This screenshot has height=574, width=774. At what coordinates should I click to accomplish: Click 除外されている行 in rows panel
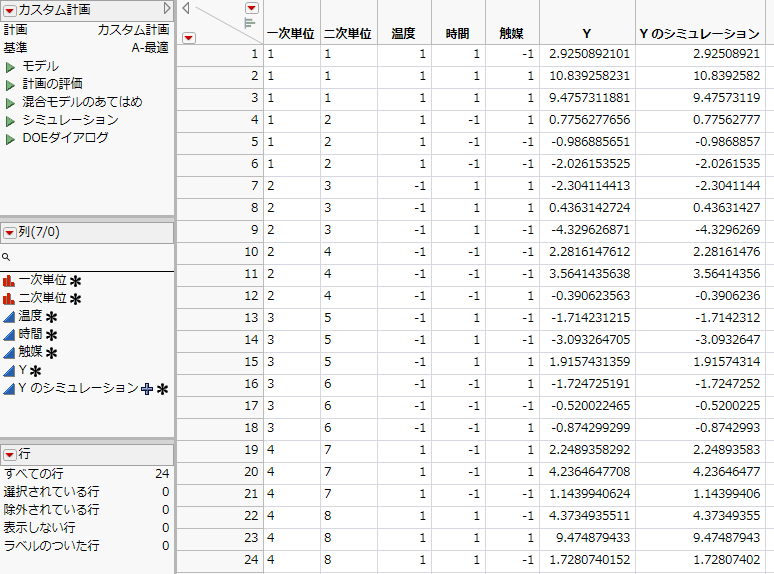pyautogui.click(x=51, y=509)
